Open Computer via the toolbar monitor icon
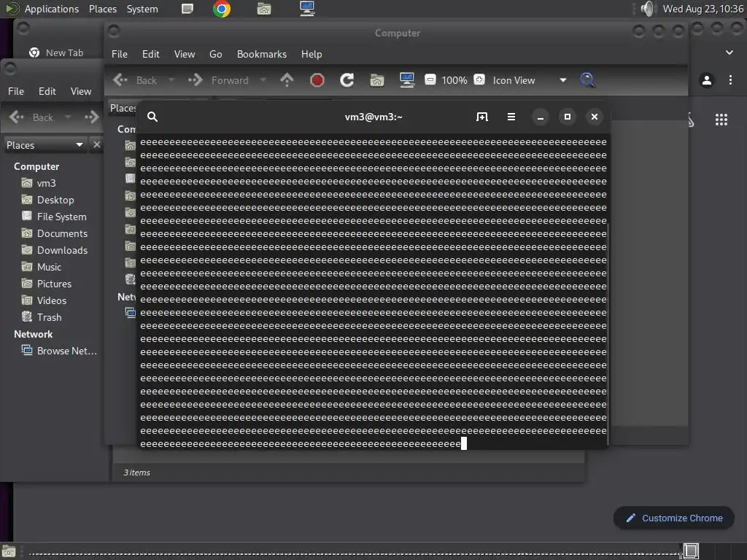The width and height of the screenshot is (747, 560). coord(407,80)
